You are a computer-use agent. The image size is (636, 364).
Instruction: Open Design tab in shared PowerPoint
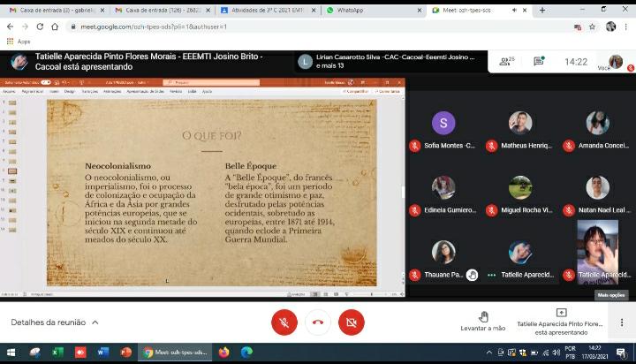point(70,92)
